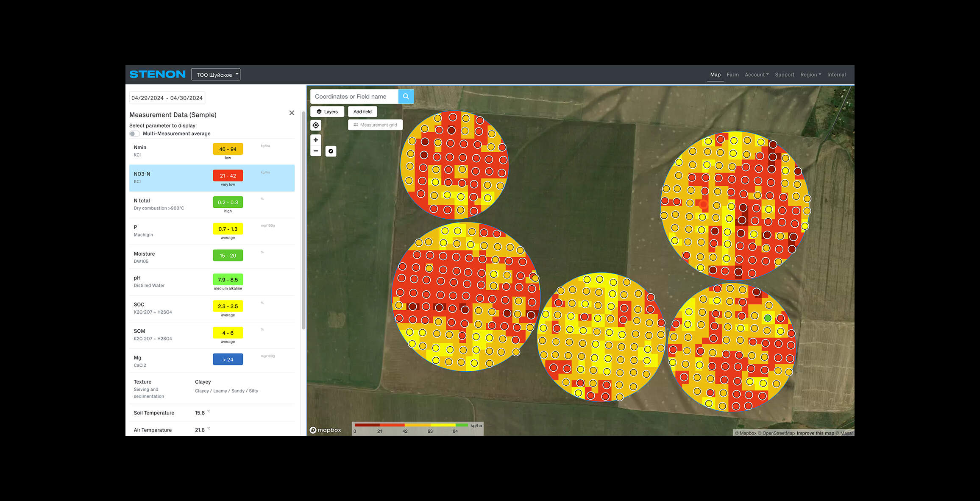This screenshot has width=980, height=501.
Task: Zoom out using the minus icon
Action: [x=315, y=151]
